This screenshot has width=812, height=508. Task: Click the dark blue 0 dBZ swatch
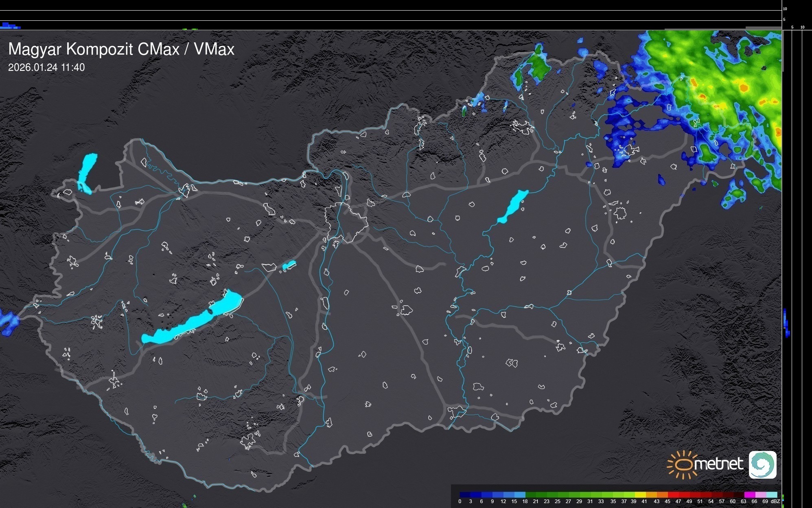pyautogui.click(x=465, y=495)
